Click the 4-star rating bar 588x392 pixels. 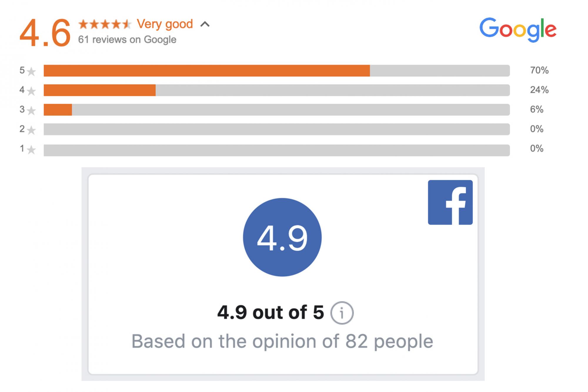coord(276,90)
